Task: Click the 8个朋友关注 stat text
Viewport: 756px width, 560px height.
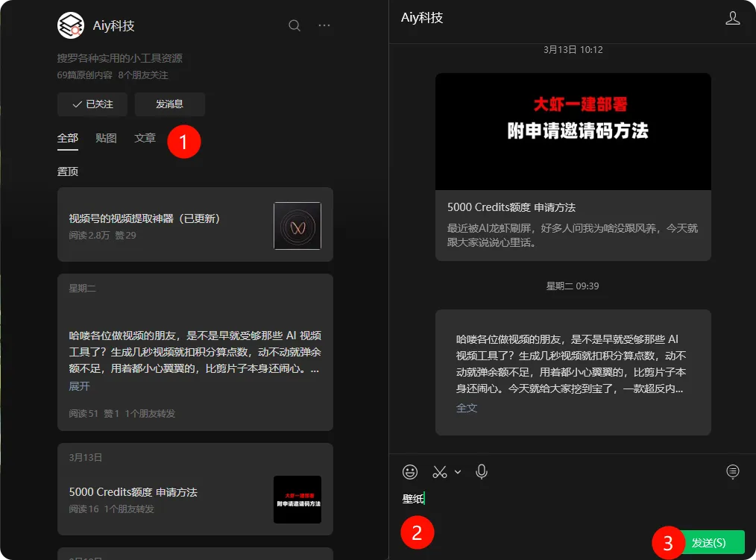Action: 143,75
